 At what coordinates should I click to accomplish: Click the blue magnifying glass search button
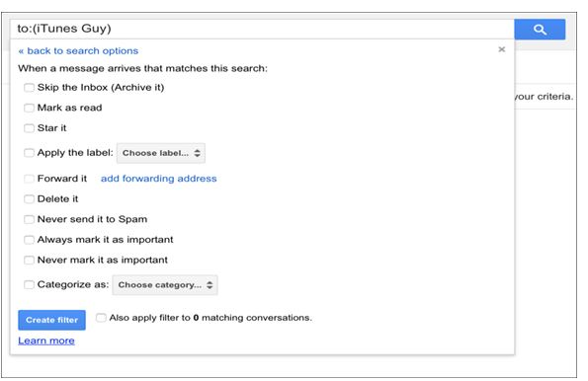(x=540, y=30)
